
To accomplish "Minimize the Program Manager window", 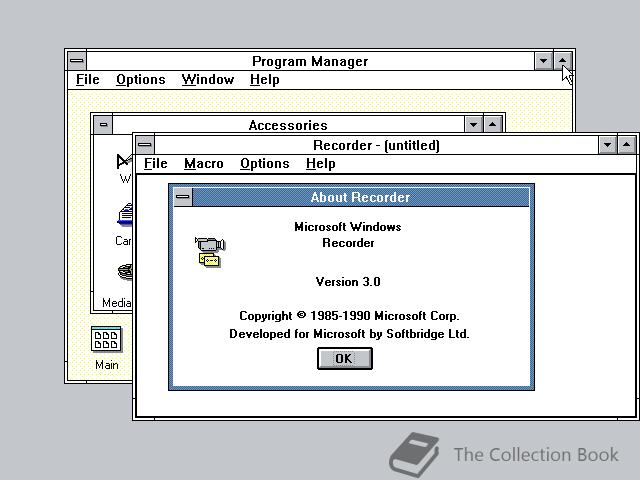I will click(543, 61).
